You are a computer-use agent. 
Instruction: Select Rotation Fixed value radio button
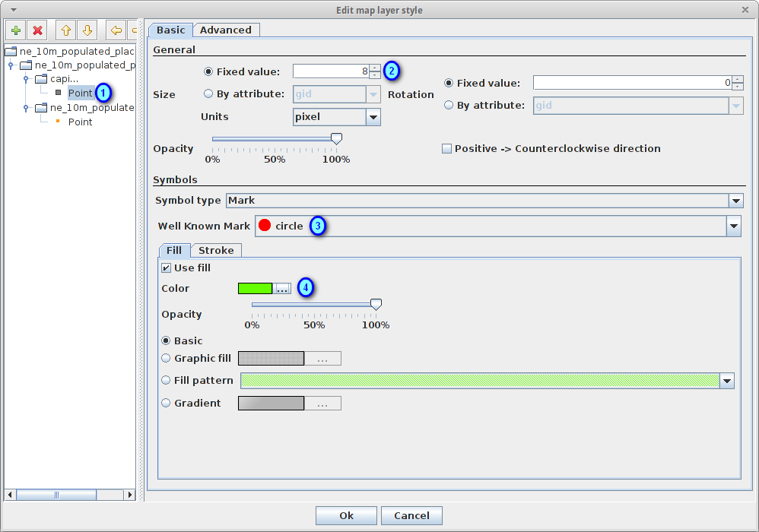pos(449,83)
